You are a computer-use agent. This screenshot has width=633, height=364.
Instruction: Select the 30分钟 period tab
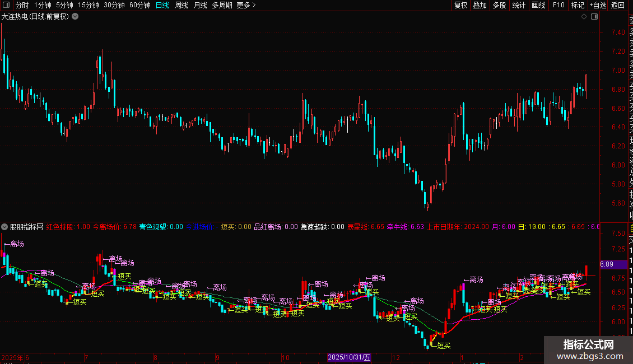click(114, 5)
